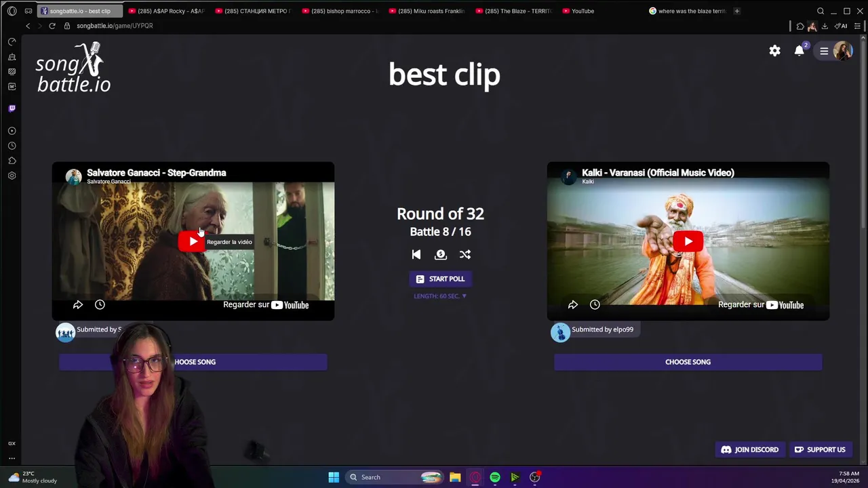Open the browser tab search
Screen dimensions: 868x488
pos(821,11)
